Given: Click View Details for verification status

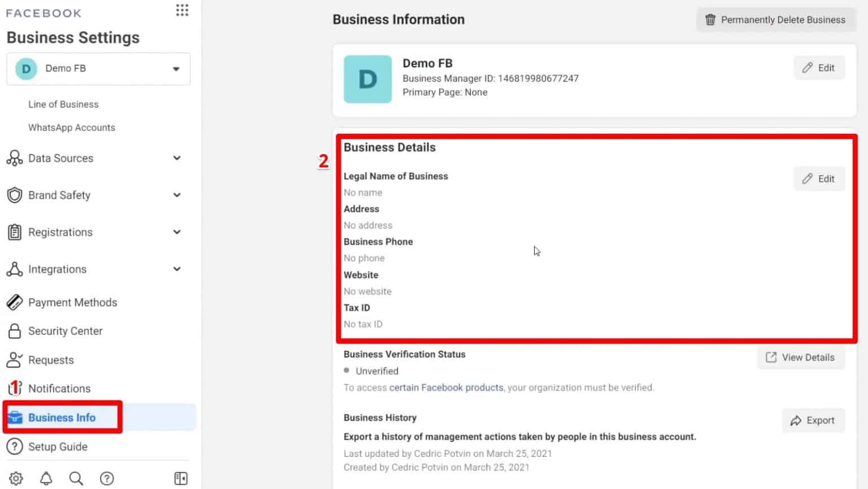Looking at the screenshot, I should pos(800,357).
